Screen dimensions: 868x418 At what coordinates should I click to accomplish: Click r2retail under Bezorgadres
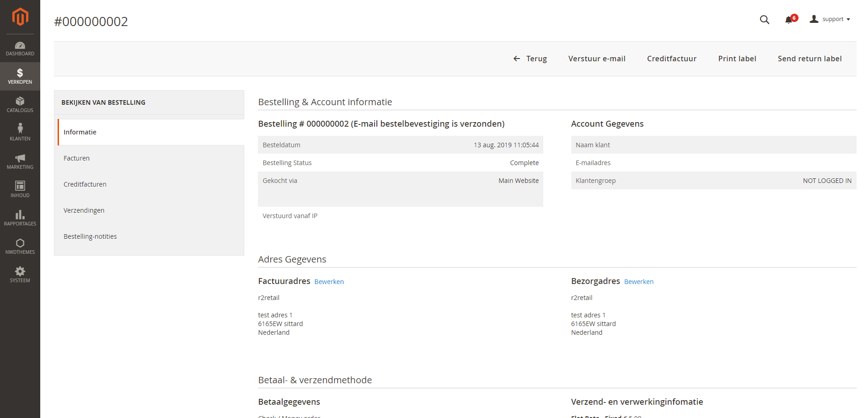tap(581, 298)
